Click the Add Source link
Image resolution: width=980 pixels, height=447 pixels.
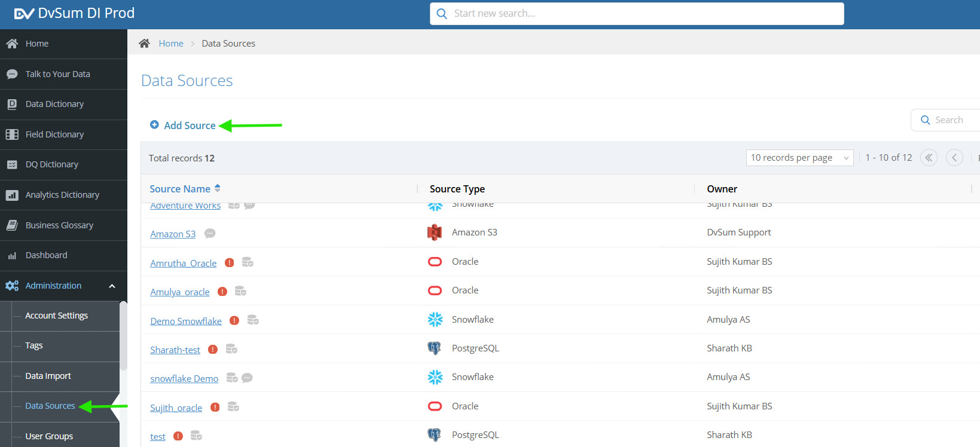click(190, 125)
